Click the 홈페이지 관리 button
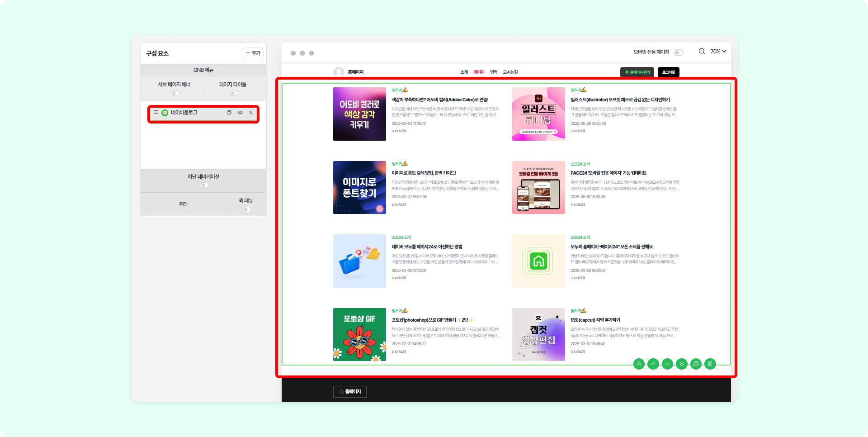868x437 pixels. tap(637, 72)
